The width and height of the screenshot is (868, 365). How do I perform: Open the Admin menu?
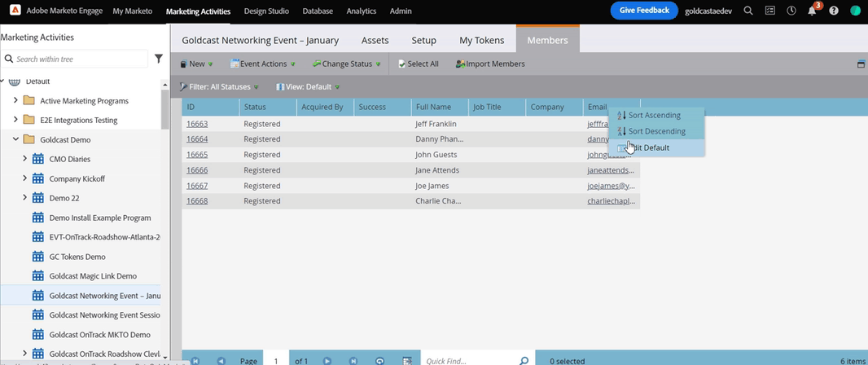(401, 11)
